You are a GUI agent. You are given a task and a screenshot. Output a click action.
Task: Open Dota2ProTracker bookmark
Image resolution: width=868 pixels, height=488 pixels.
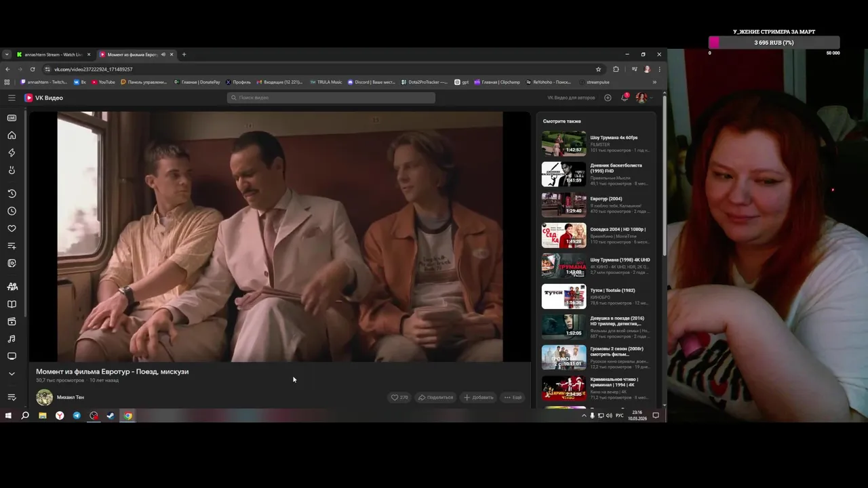(424, 82)
